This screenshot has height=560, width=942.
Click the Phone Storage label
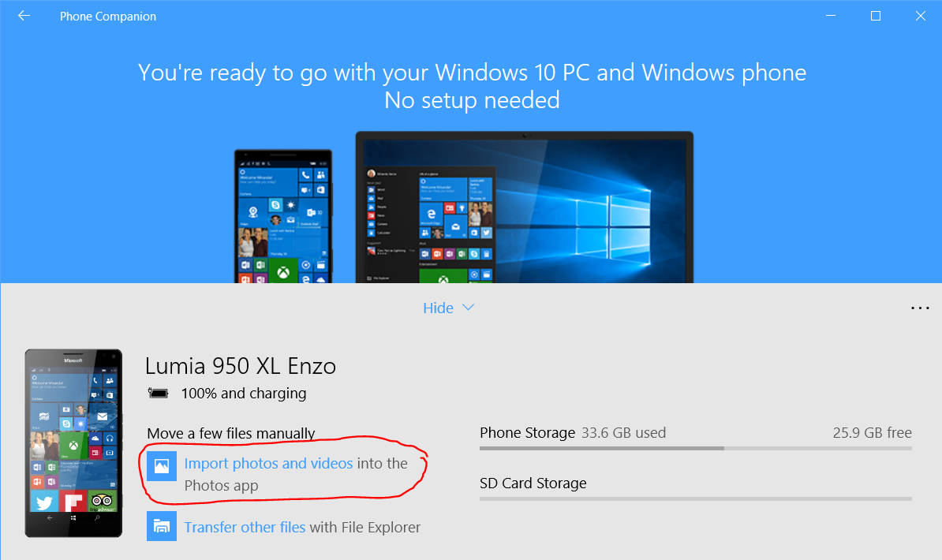(527, 432)
